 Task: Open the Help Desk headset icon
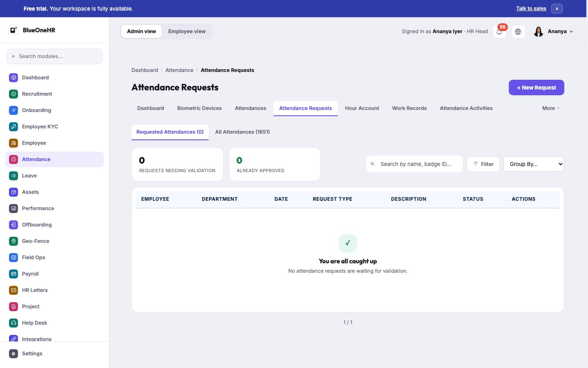13,323
